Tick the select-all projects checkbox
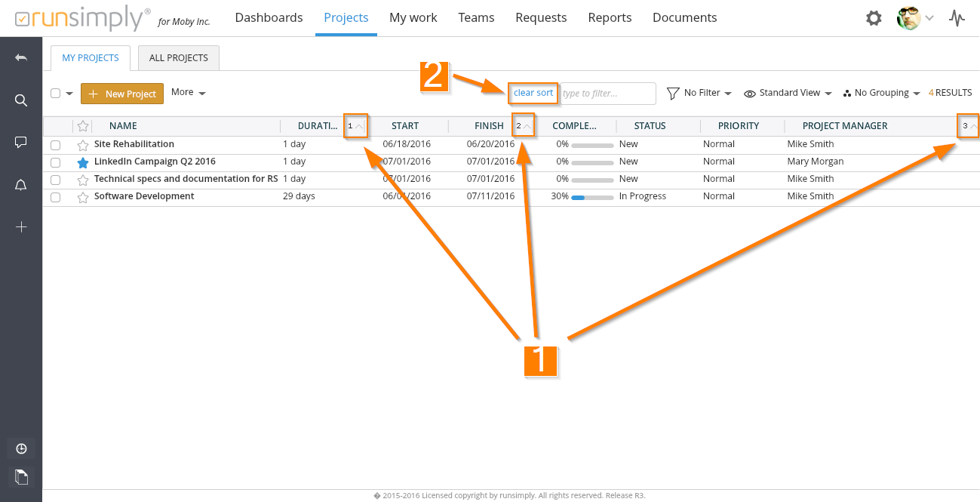980x502 pixels. (x=55, y=94)
